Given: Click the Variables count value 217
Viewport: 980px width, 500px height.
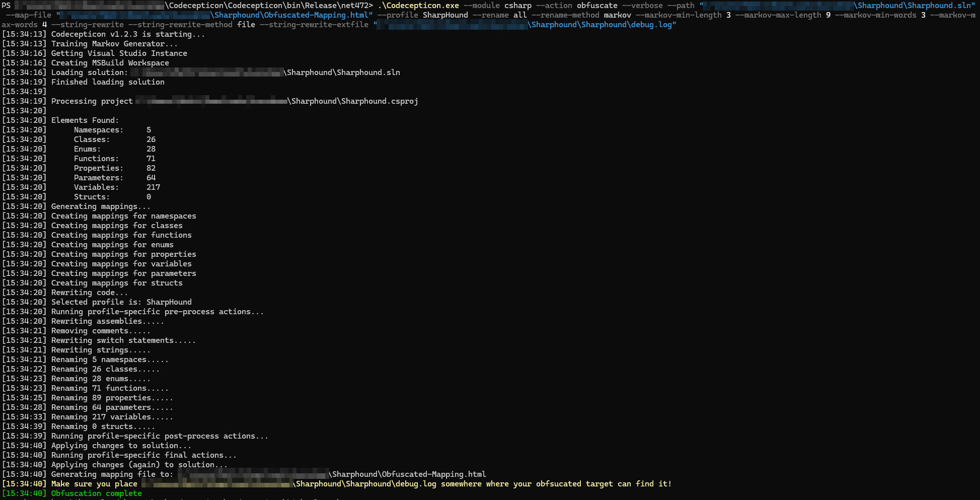Looking at the screenshot, I should point(153,187).
